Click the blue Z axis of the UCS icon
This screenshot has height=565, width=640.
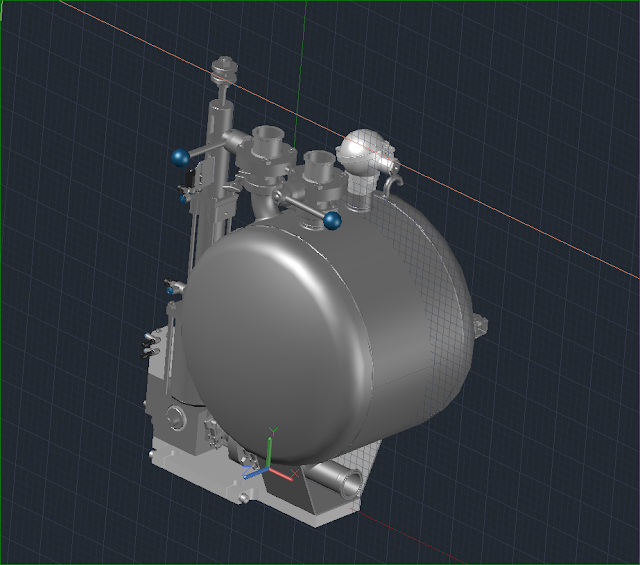pos(254,473)
